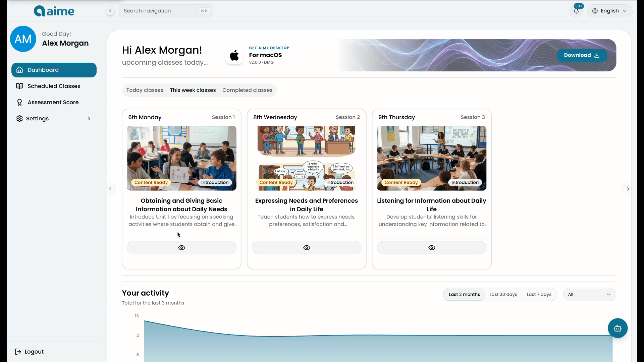Open the All activity filter dropdown
Viewport: 644px width, 362px height.
pyautogui.click(x=589, y=295)
